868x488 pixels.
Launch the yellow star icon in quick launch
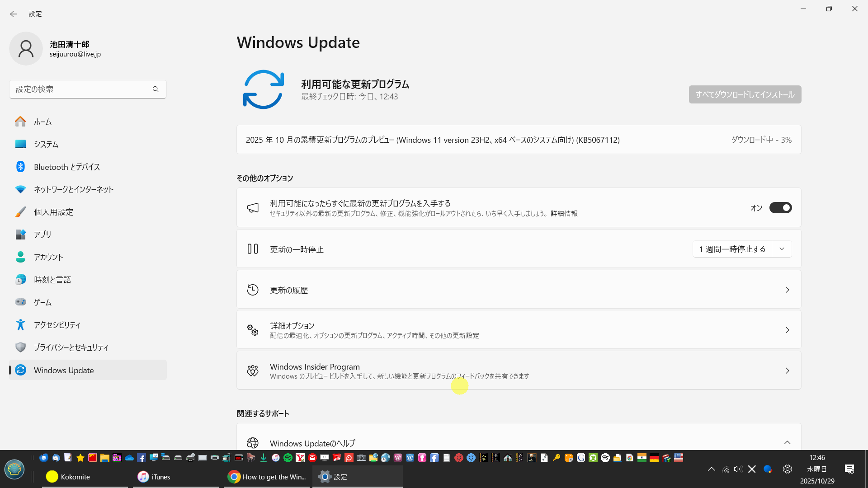pos(80,458)
